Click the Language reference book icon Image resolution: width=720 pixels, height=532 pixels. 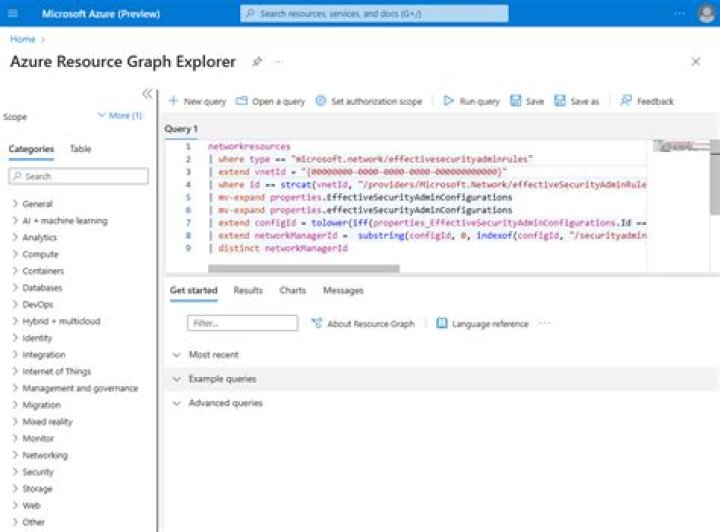442,323
